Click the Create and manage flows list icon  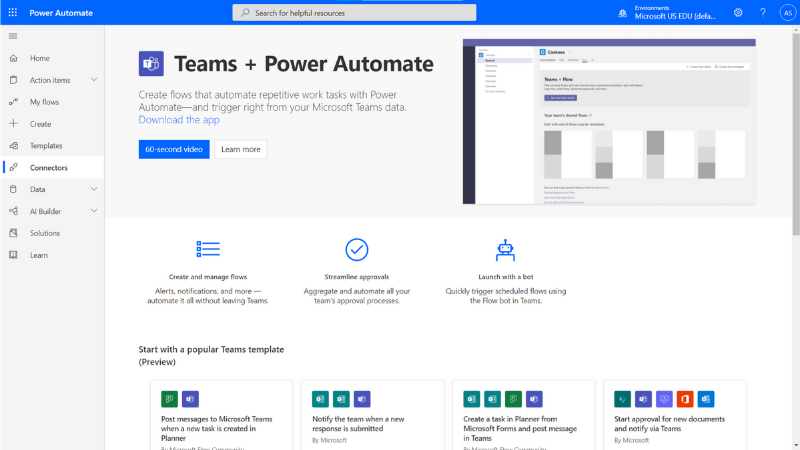(208, 249)
